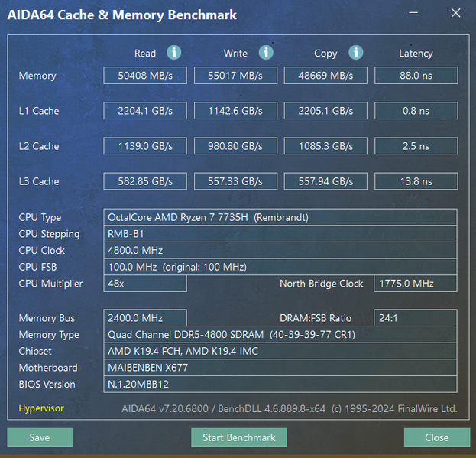Screen dimensions: 476x458
Task: Click the L1 Cache write 1142.6 GB/s field
Action: coord(235,111)
